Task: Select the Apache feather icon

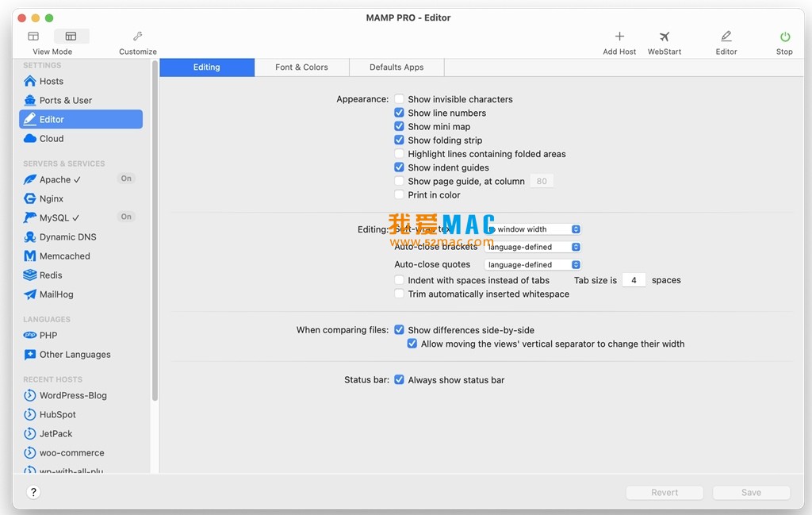Action: [30, 179]
